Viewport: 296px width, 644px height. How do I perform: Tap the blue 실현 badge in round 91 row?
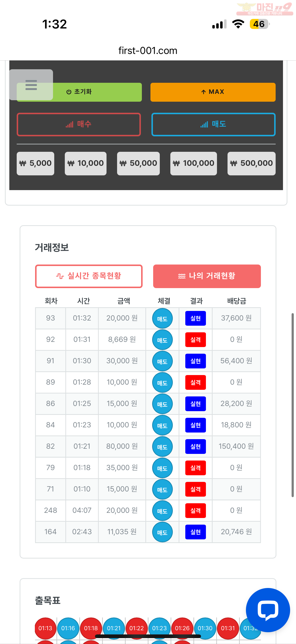click(195, 361)
